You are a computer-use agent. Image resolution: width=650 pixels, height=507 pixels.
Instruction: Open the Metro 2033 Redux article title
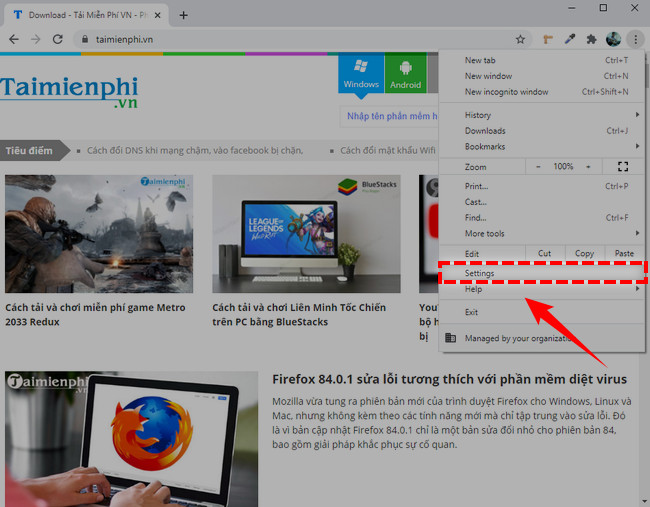(x=95, y=315)
